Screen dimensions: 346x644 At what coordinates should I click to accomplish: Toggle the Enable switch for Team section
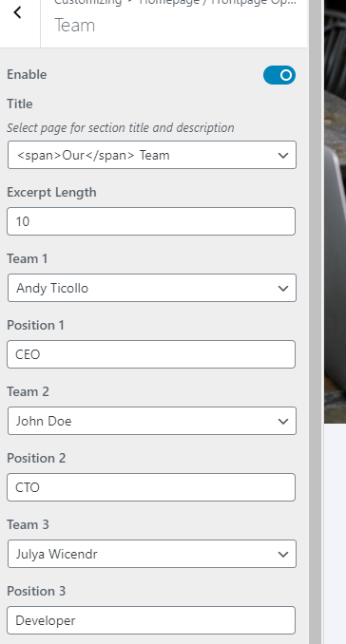(279, 75)
